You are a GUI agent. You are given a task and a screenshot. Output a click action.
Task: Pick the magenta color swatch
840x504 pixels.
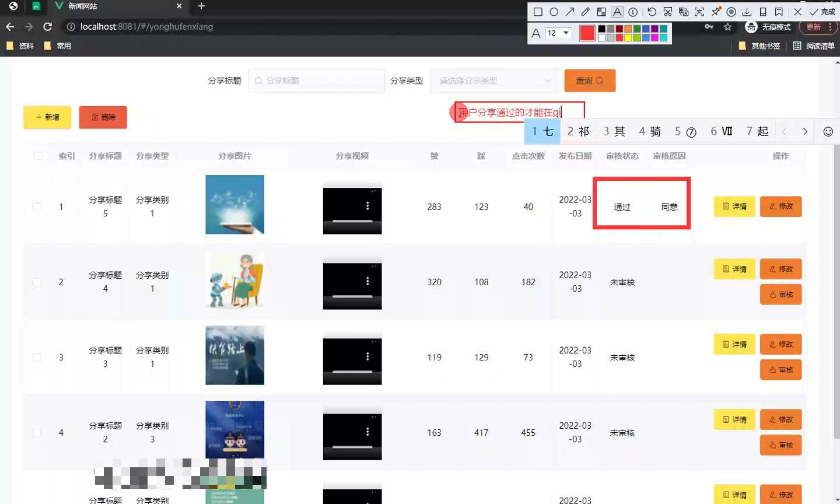654,38
